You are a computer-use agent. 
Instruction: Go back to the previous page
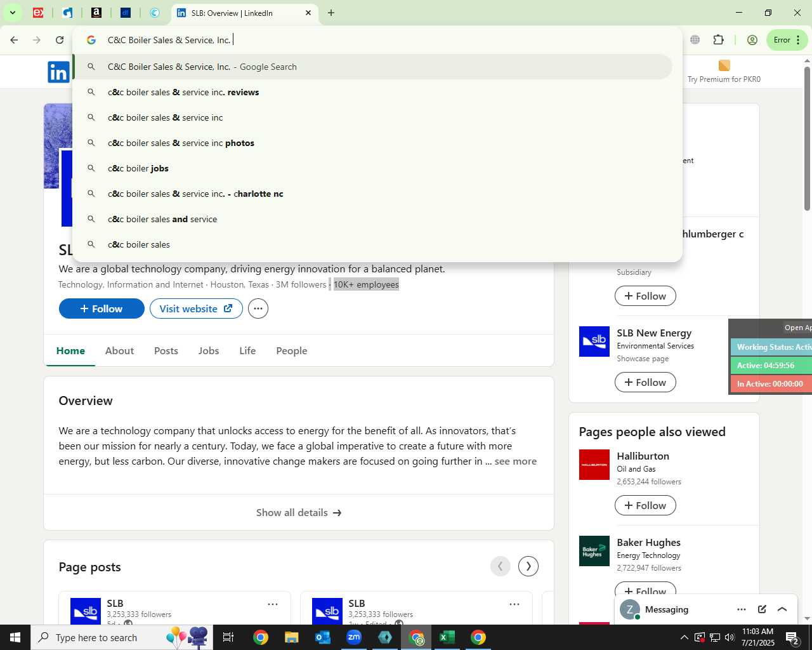14,40
